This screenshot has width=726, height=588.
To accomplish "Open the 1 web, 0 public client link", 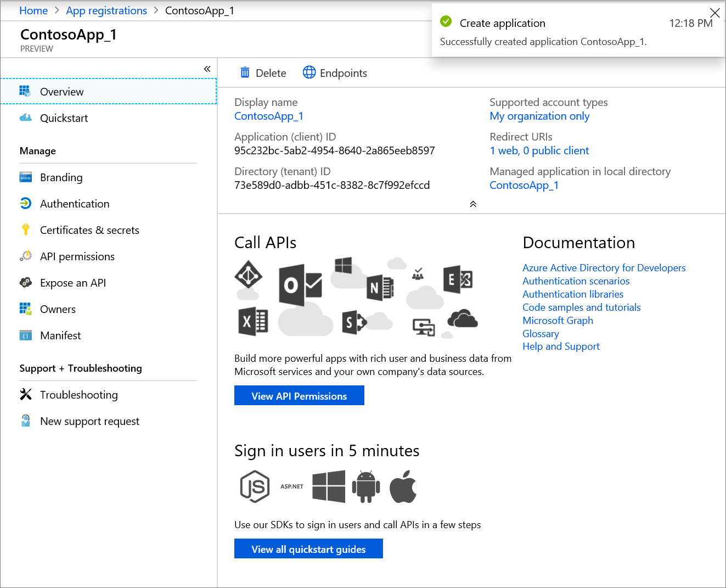I will [x=539, y=150].
